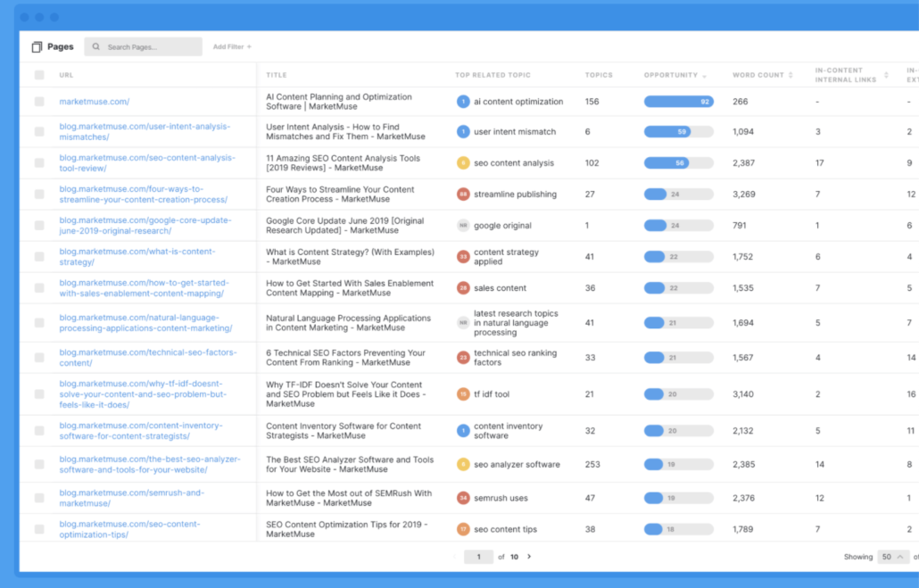The height and width of the screenshot is (588, 919).
Task: Open the semrush-and-marketmuse URL link
Action: [132, 498]
